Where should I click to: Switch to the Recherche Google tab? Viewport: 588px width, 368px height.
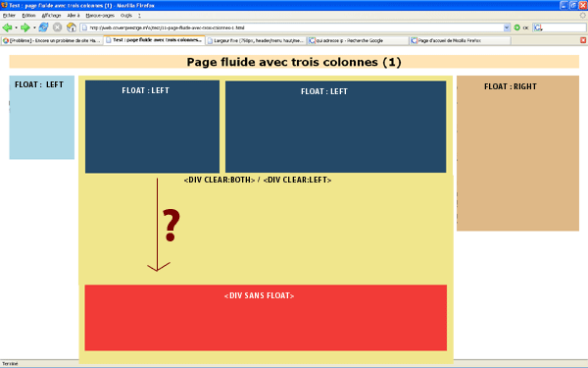point(358,40)
